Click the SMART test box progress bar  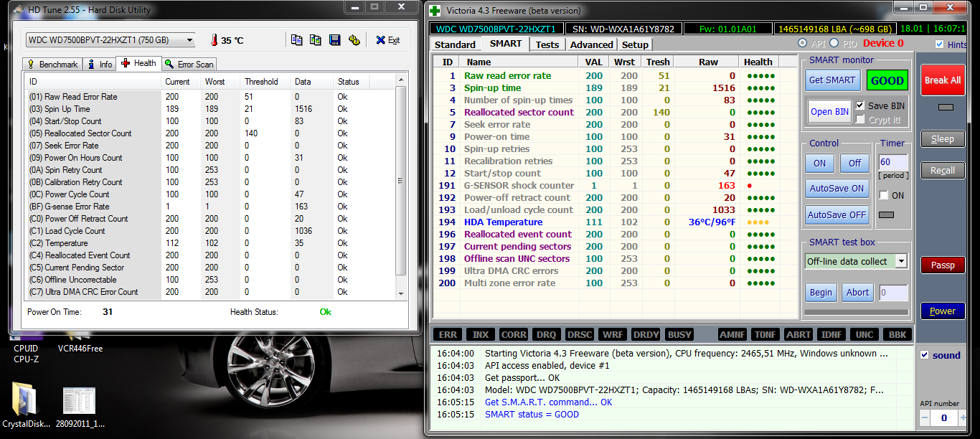coord(856,312)
